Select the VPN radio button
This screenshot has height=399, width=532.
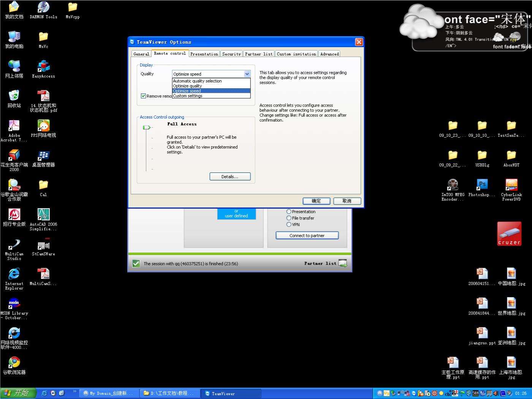click(289, 225)
